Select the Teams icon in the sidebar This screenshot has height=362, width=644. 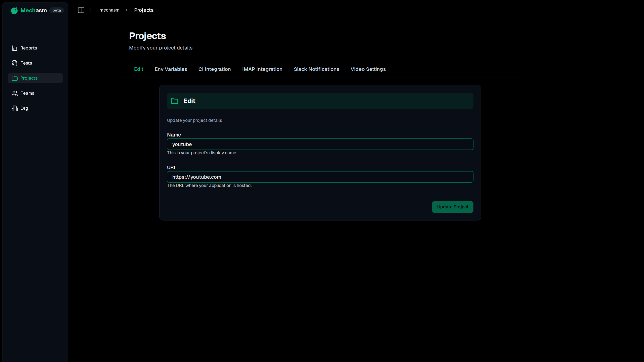point(15,93)
